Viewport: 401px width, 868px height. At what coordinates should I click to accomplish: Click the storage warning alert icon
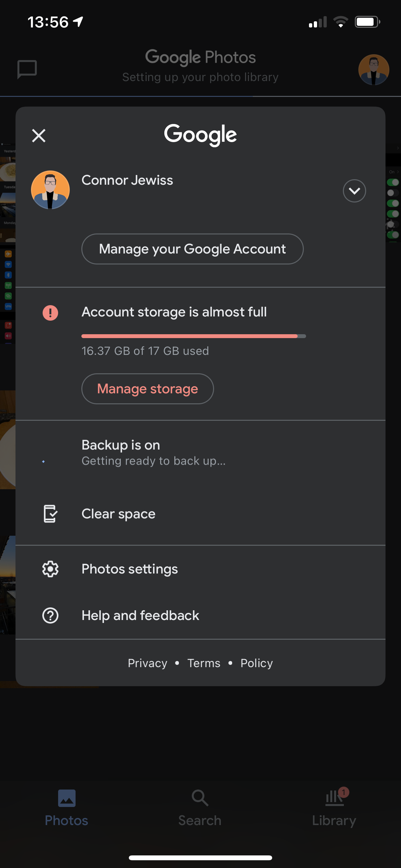[50, 312]
